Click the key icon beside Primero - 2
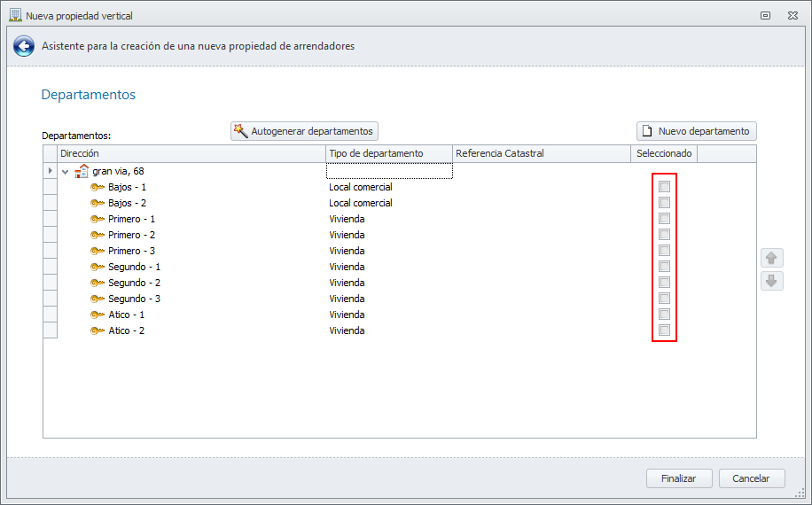This screenshot has height=505, width=812. tap(98, 236)
